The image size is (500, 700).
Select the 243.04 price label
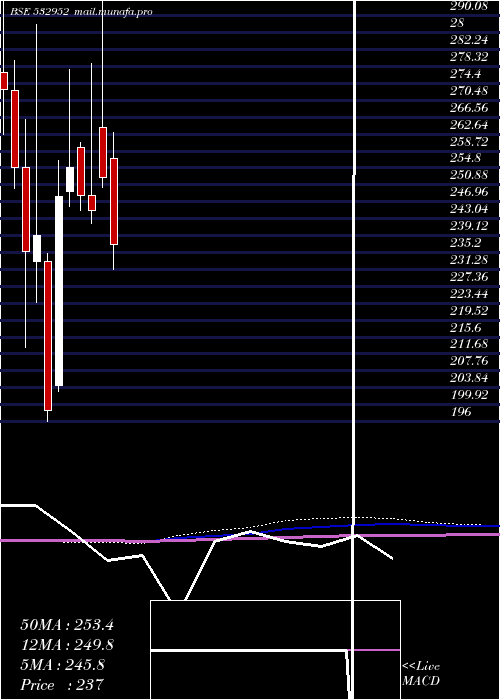click(468, 209)
